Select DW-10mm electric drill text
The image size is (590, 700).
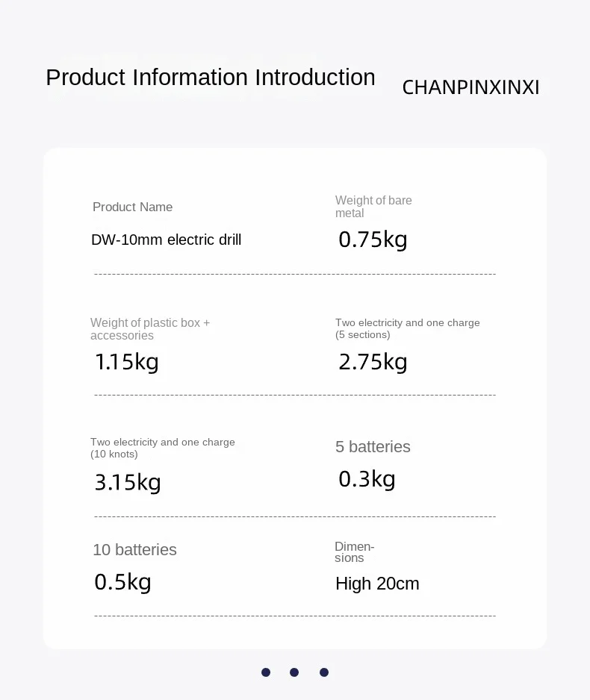click(x=166, y=240)
